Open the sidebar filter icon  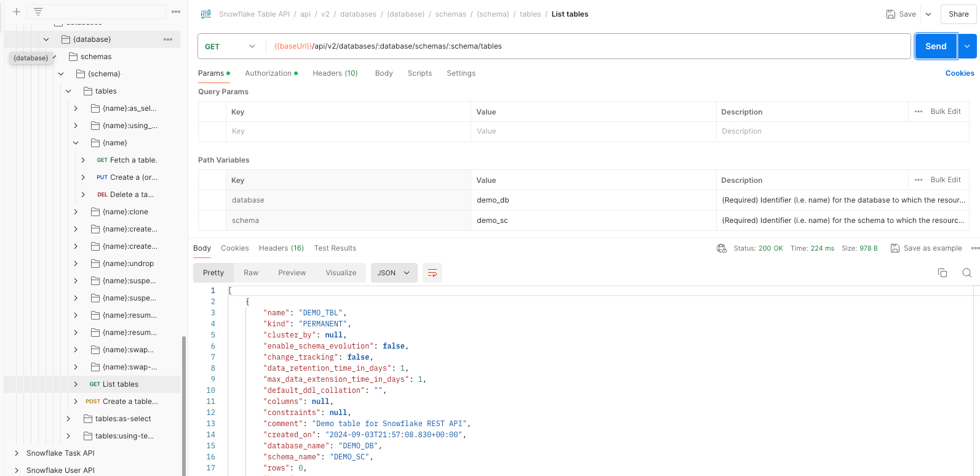[x=38, y=12]
